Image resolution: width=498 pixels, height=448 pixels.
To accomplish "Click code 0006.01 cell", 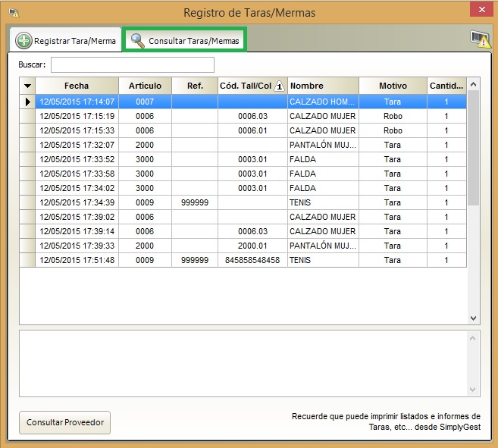I will tap(252, 130).
